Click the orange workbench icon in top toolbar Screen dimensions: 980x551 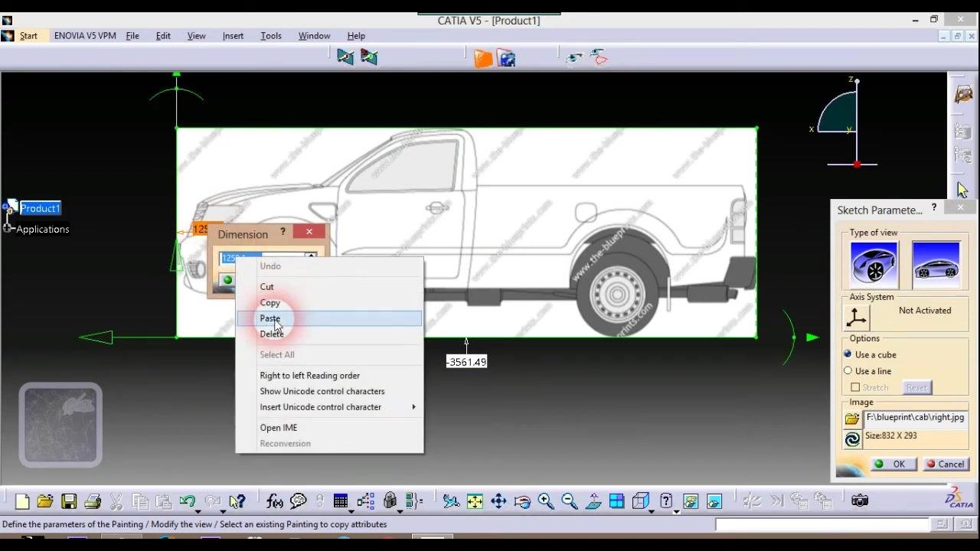482,58
